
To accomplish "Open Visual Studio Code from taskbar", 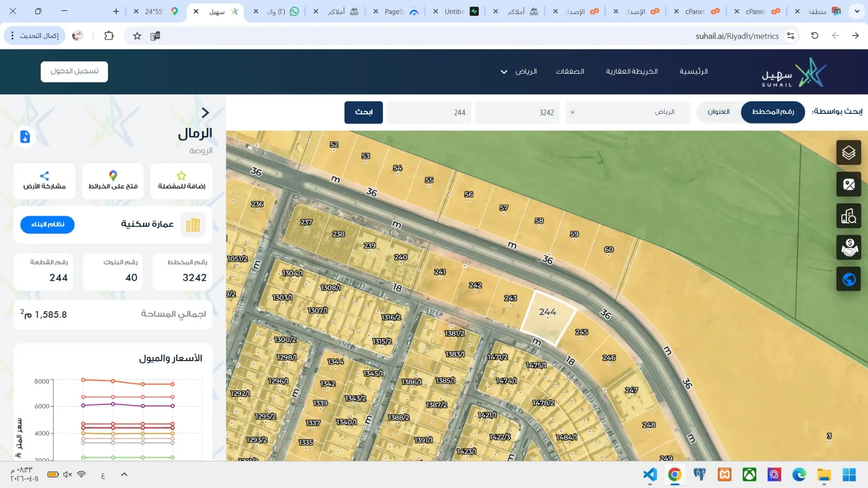I will 649,475.
